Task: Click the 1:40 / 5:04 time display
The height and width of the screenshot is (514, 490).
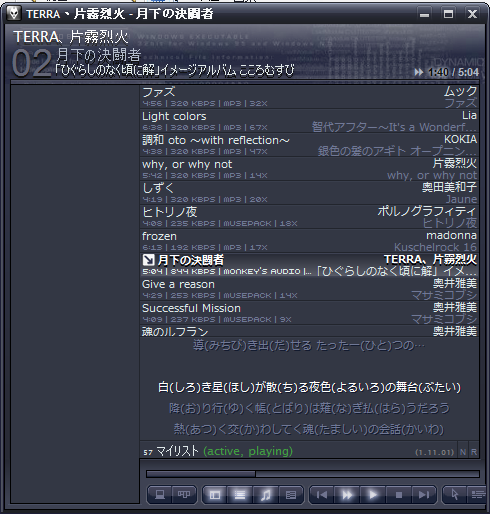Action: click(453, 72)
